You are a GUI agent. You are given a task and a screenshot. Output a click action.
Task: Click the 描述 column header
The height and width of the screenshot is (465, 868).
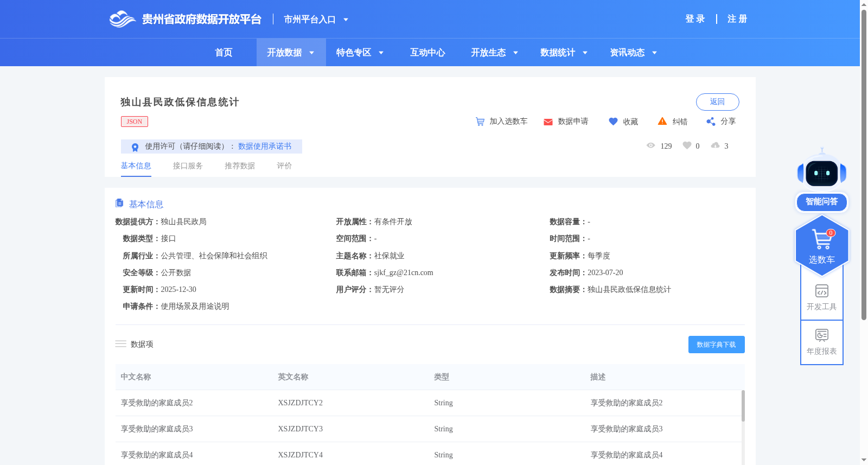point(598,377)
